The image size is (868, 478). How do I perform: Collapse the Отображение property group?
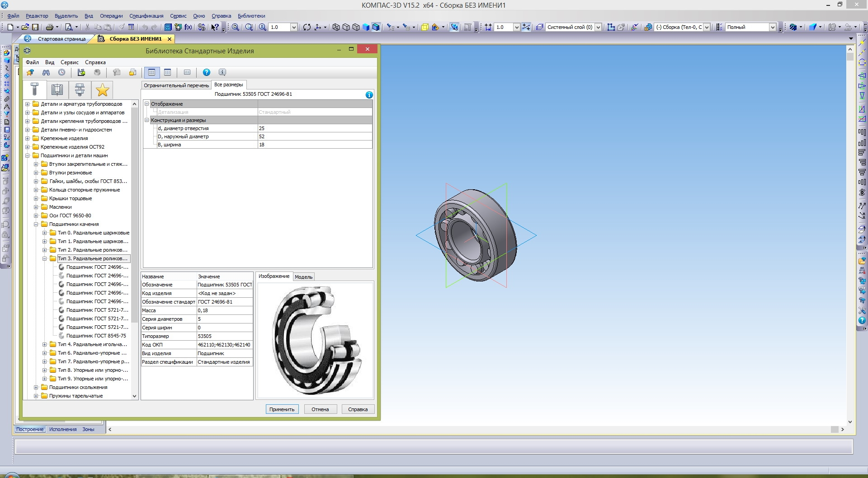click(146, 104)
